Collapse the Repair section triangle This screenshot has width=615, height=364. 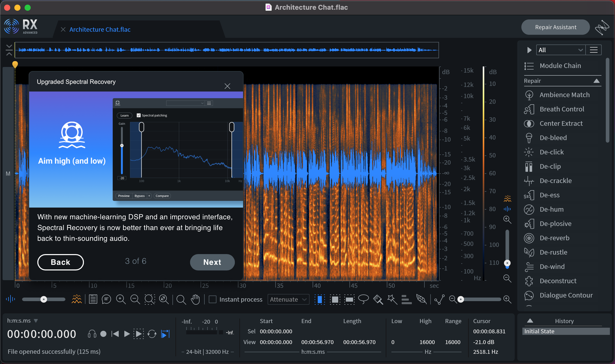coord(596,81)
